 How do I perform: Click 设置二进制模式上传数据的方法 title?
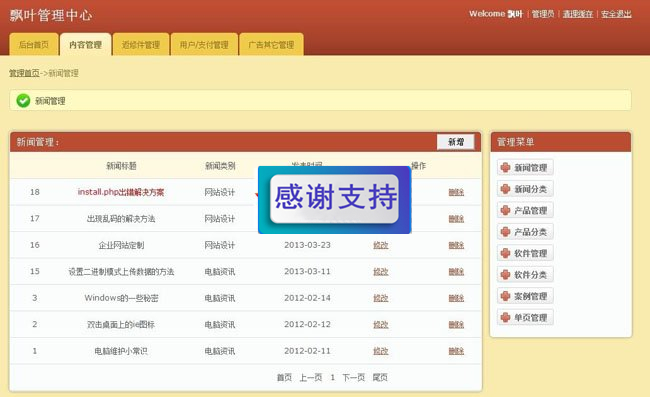(121, 272)
